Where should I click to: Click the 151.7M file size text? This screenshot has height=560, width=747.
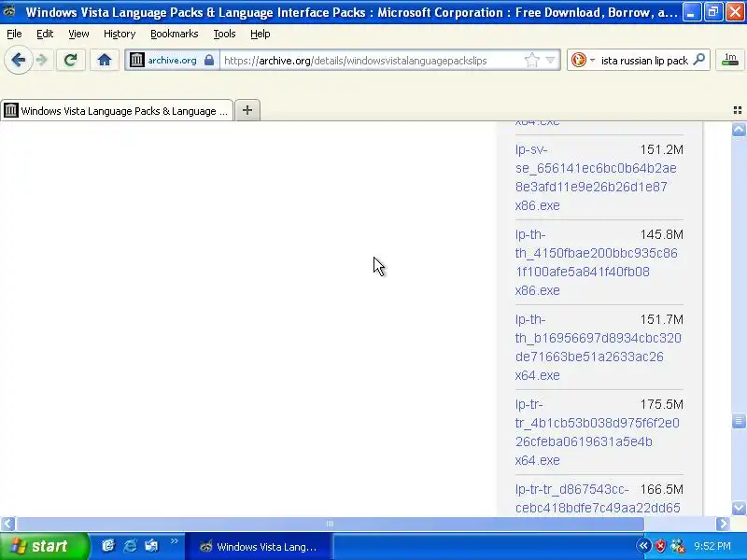[662, 319]
